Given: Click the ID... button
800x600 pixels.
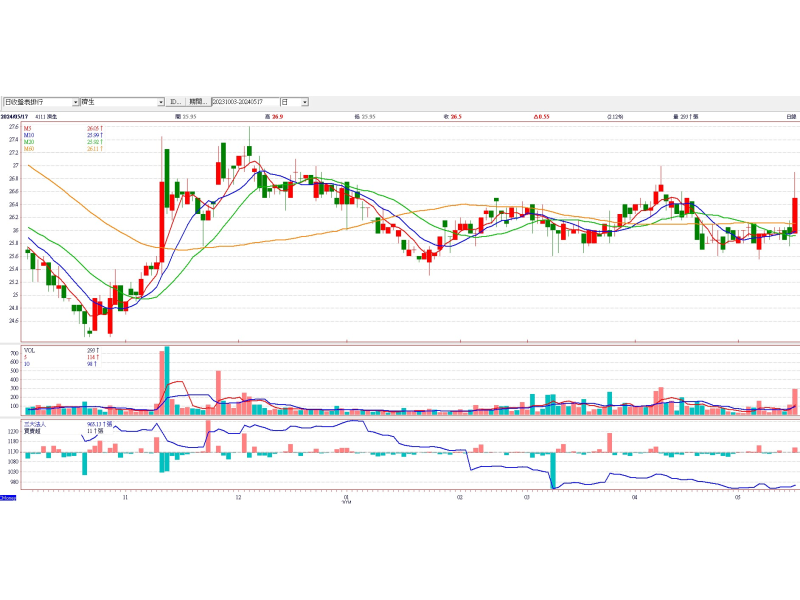Looking at the screenshot, I should pos(176,102).
